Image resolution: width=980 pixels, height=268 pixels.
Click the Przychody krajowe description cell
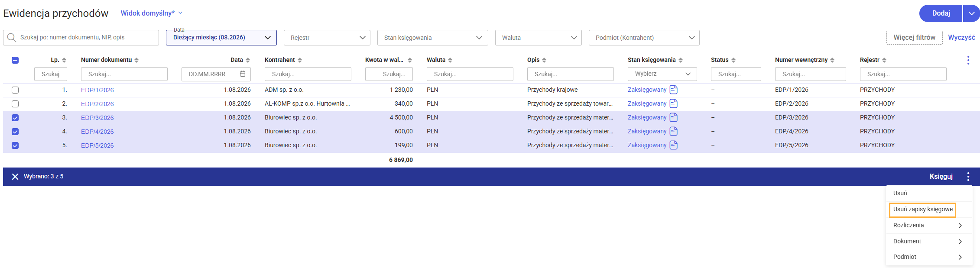[x=552, y=90]
